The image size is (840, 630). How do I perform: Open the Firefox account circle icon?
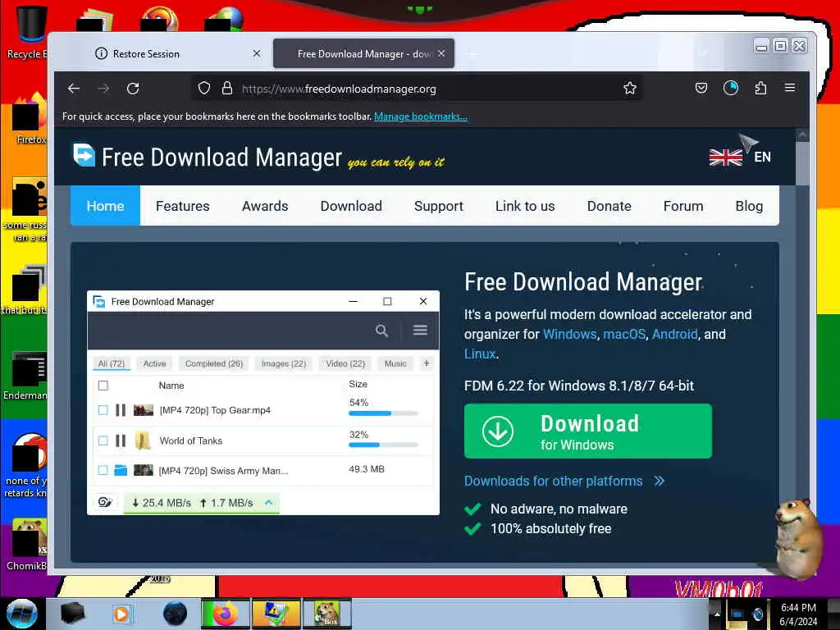731,88
